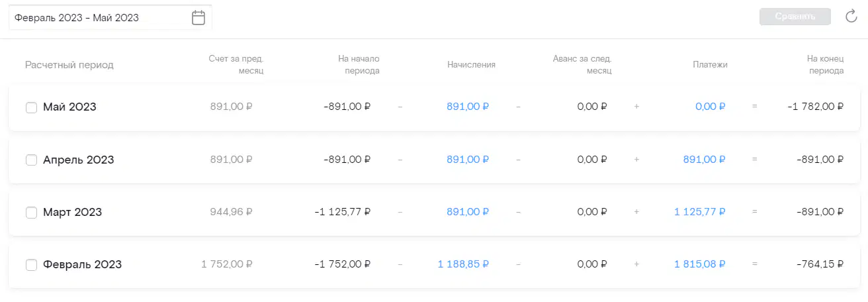Screen dimensions: 868x302
Task: Select the Февраль 2023 period row label
Action: pos(83,264)
